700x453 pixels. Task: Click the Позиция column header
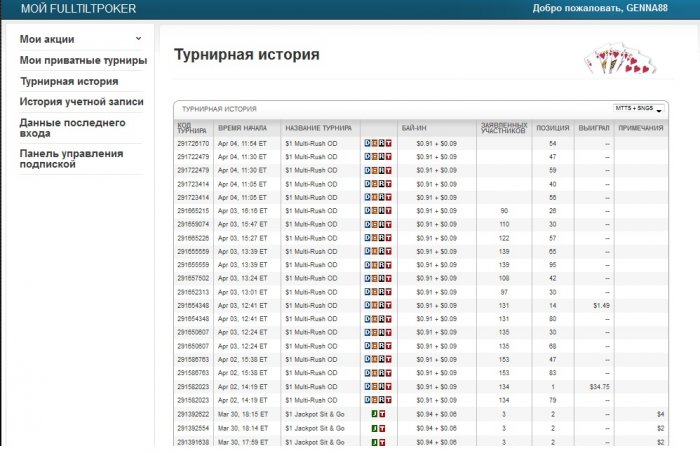(553, 128)
